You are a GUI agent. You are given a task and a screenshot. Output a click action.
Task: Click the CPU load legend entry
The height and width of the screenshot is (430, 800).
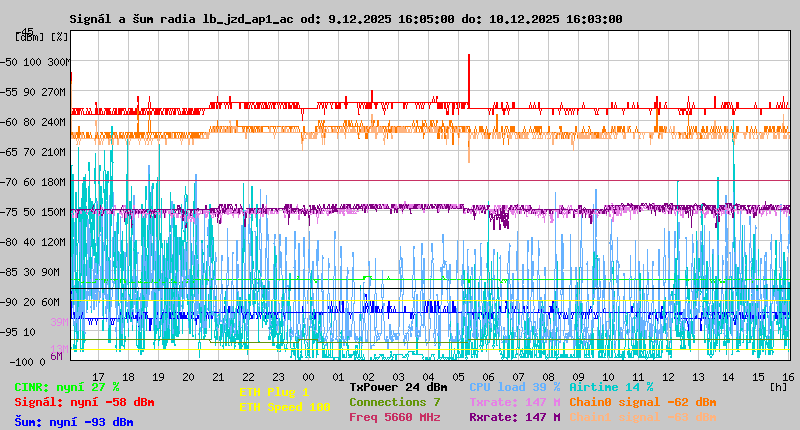coord(514,386)
